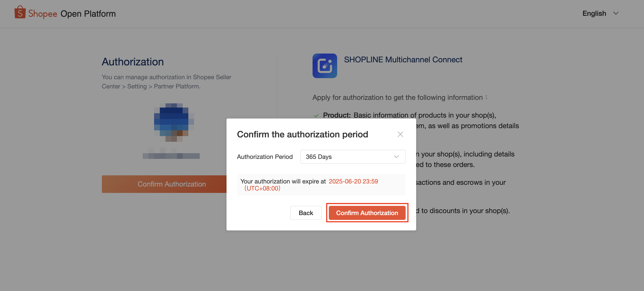Click the blurred shop name
The image size is (644, 291).
[171, 153]
